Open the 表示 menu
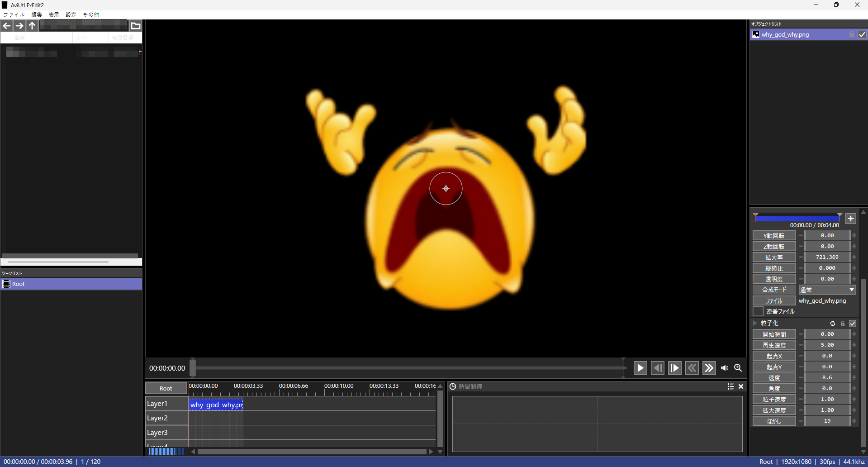This screenshot has height=467, width=868. click(x=54, y=14)
